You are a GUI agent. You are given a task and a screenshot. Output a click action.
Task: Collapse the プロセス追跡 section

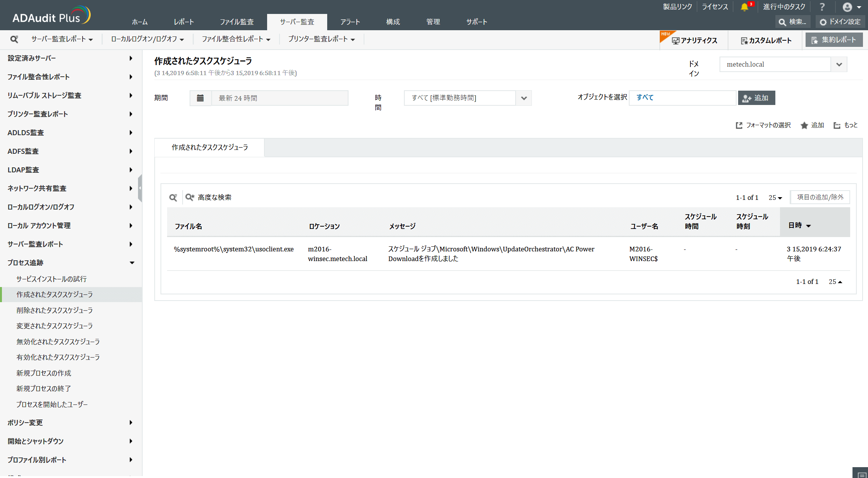click(x=132, y=263)
